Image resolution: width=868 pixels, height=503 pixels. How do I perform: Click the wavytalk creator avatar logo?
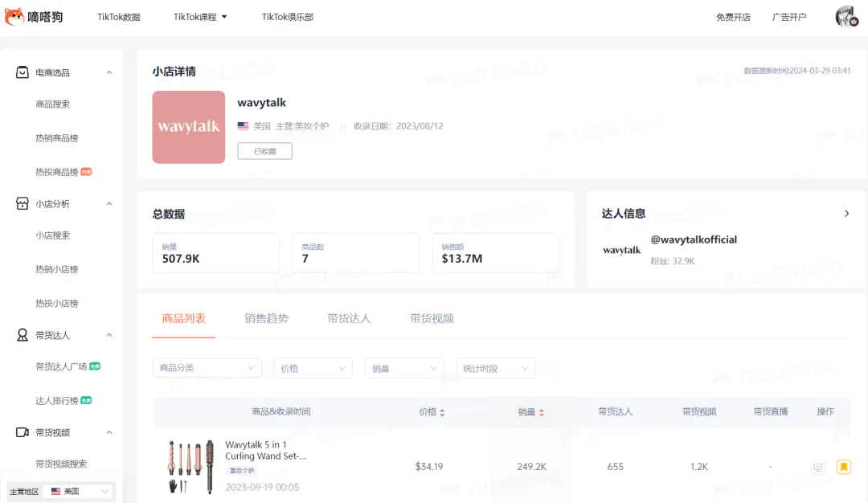[x=622, y=251]
